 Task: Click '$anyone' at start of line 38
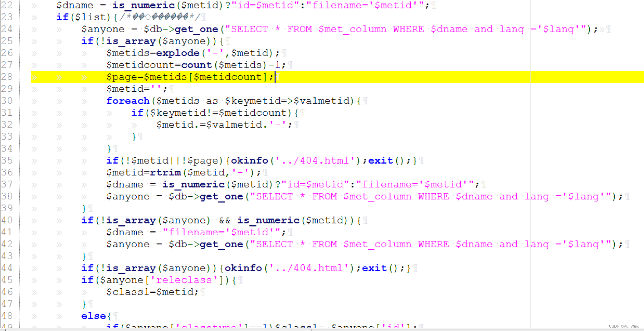(x=128, y=197)
